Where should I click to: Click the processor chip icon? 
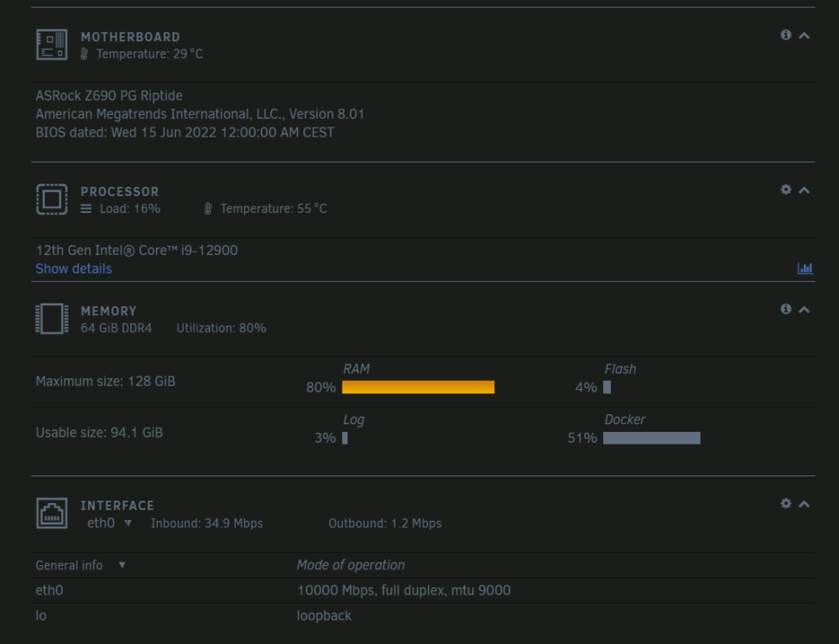point(52,199)
